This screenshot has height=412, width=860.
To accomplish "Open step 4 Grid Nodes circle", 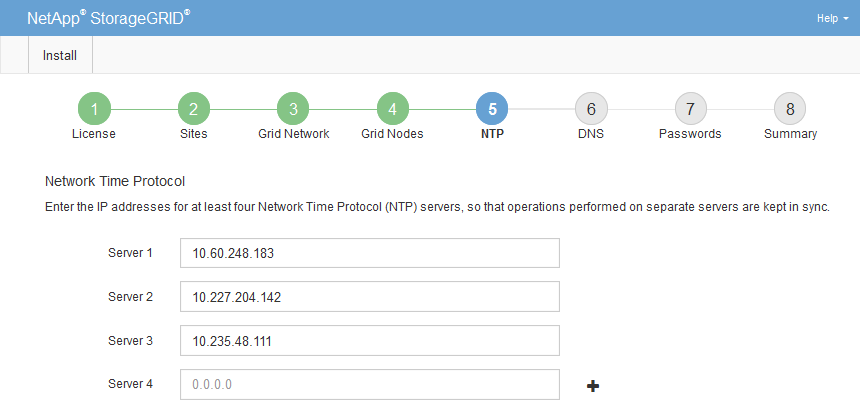I will [392, 108].
